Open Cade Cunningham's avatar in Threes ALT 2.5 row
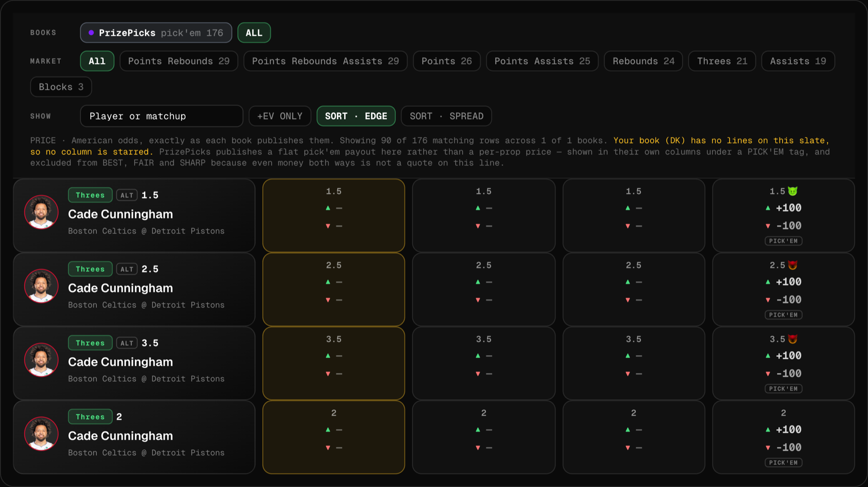The width and height of the screenshot is (868, 487). tap(41, 286)
